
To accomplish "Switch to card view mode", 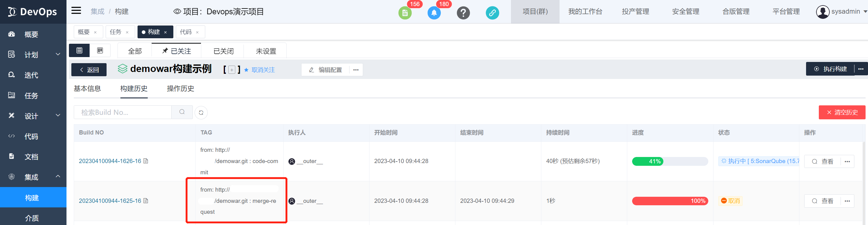I will click(100, 50).
